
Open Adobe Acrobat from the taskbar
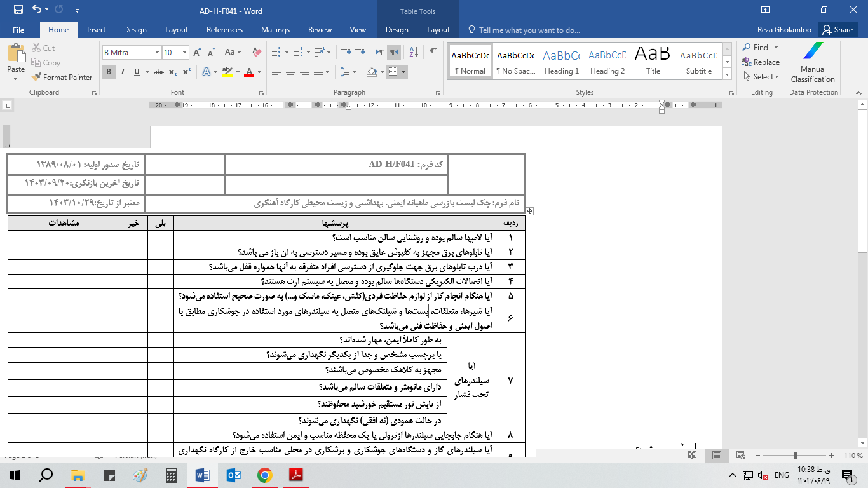[x=296, y=475]
